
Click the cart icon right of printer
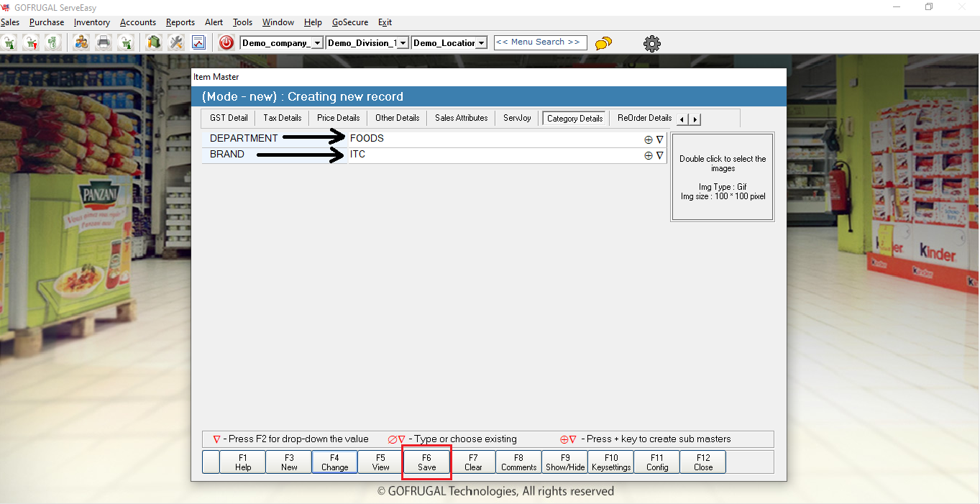click(x=126, y=42)
